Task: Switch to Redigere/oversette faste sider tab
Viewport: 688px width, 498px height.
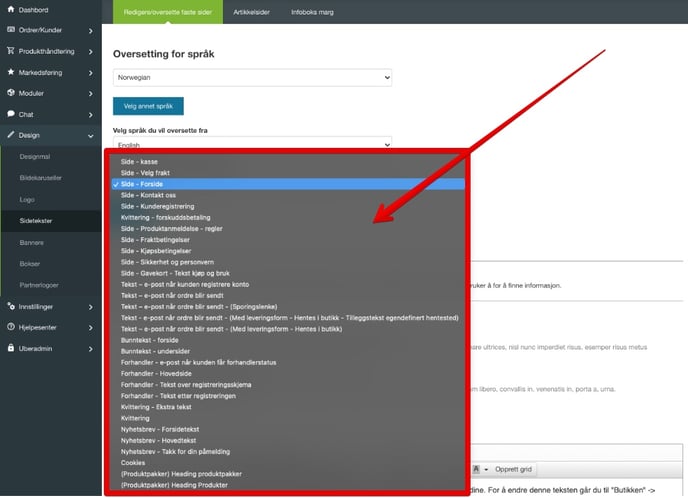Action: [x=168, y=12]
